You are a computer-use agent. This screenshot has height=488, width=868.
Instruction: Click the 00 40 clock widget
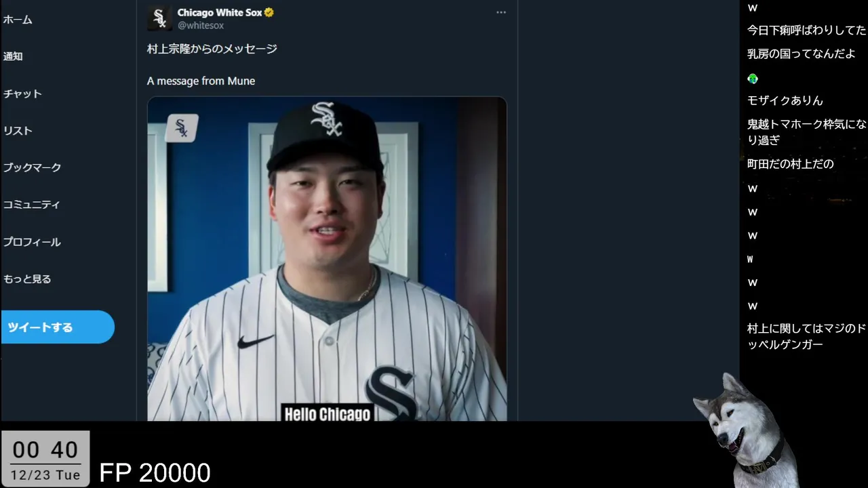click(45, 458)
